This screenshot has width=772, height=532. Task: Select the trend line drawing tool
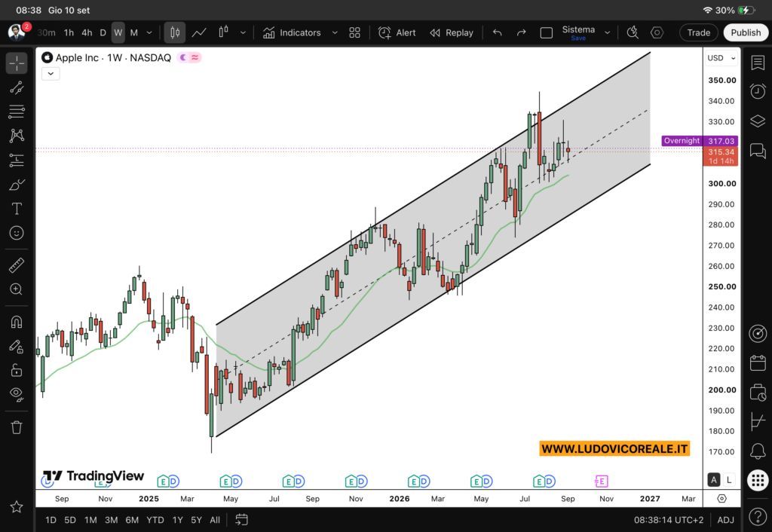pyautogui.click(x=17, y=87)
